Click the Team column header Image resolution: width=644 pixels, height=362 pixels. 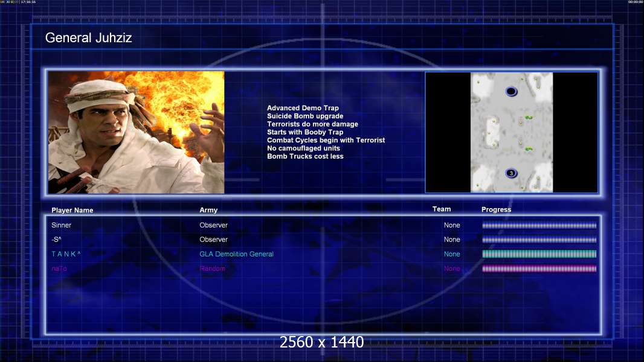pyautogui.click(x=442, y=209)
